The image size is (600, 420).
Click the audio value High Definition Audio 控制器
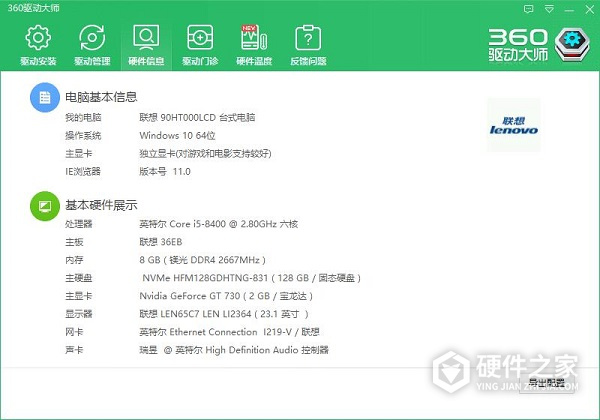tap(234, 350)
